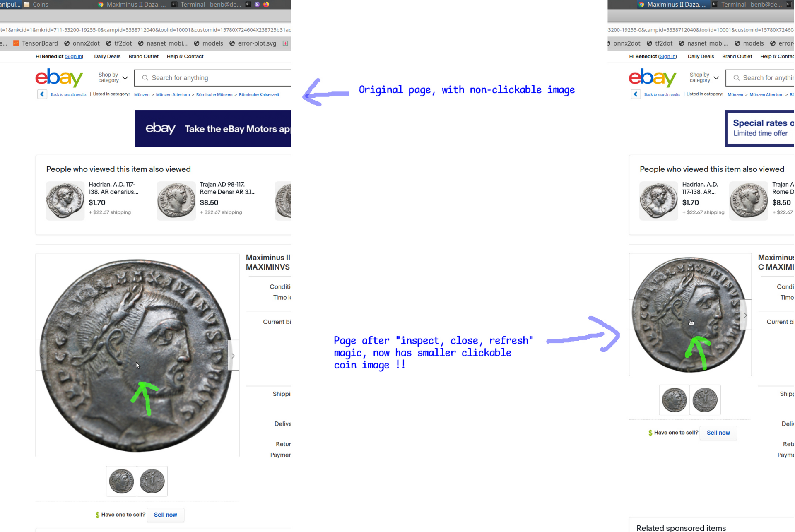This screenshot has height=532, width=795.
Task: Focus URL address bar in right browser
Action: 701,30
